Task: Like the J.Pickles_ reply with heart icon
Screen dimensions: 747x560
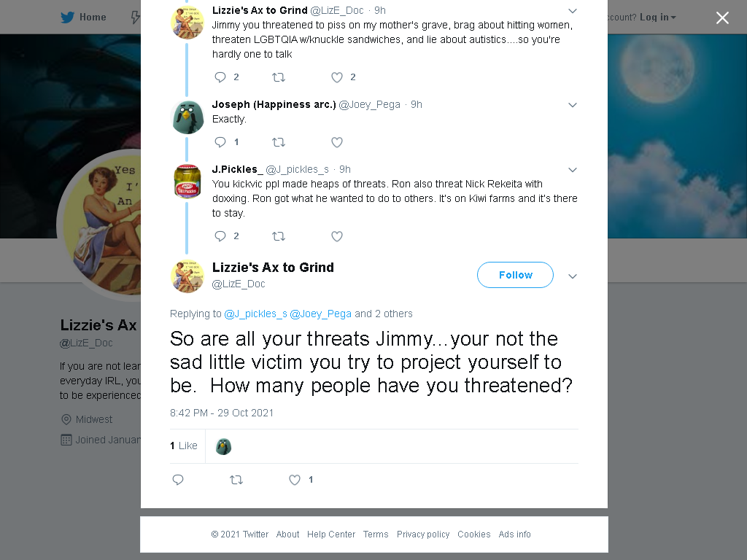Action: 337,236
